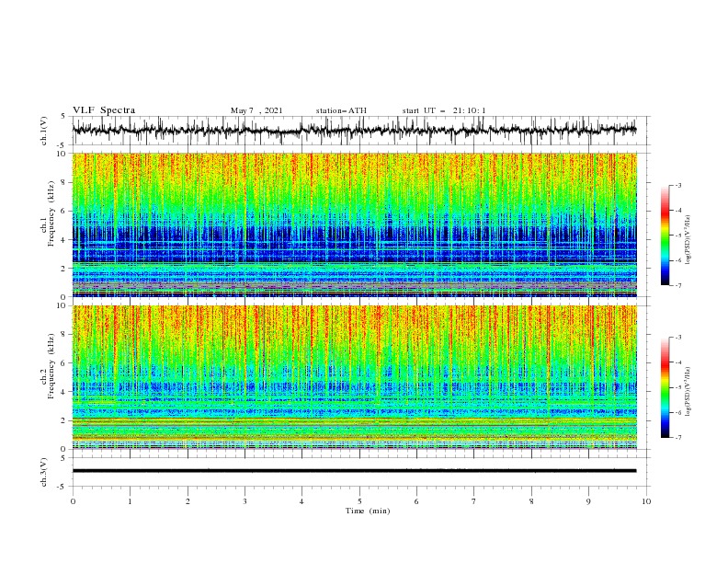Click the "VLF Spectra" plot title

(104, 110)
